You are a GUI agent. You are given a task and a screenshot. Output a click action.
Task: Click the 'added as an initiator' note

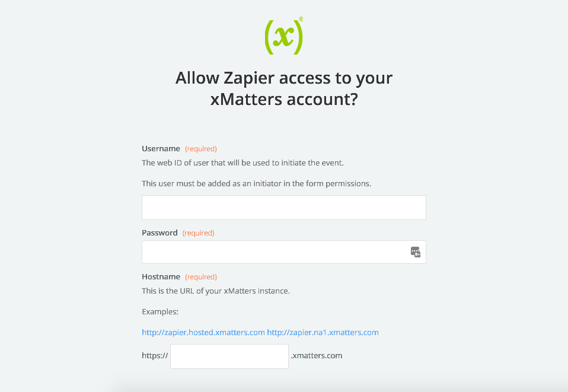point(257,183)
